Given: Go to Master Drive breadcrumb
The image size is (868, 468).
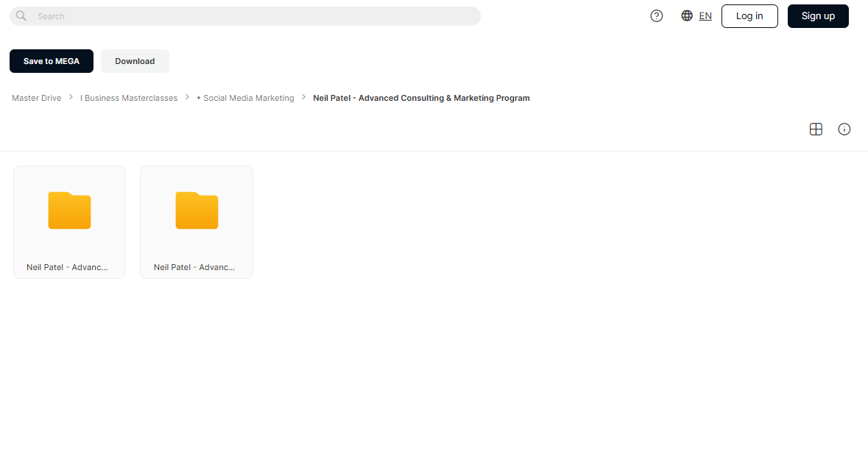Looking at the screenshot, I should [x=37, y=98].
